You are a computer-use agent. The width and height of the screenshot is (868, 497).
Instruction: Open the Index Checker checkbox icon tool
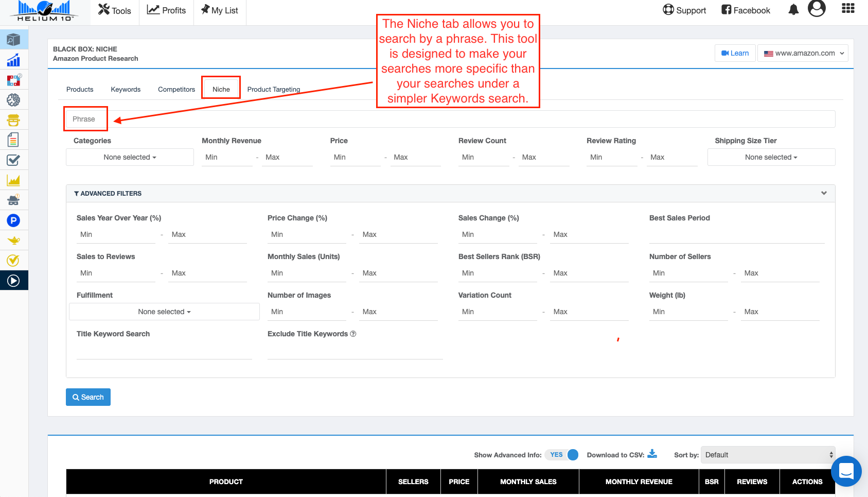coord(13,160)
